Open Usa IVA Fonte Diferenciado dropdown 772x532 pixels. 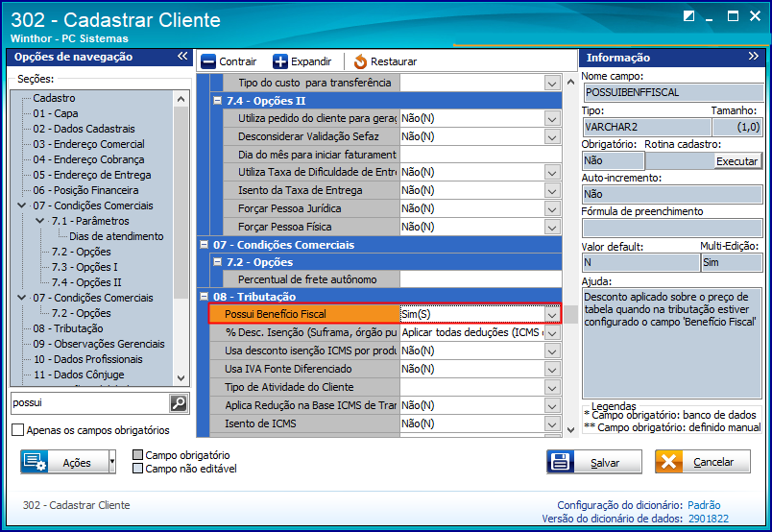pyautogui.click(x=552, y=369)
